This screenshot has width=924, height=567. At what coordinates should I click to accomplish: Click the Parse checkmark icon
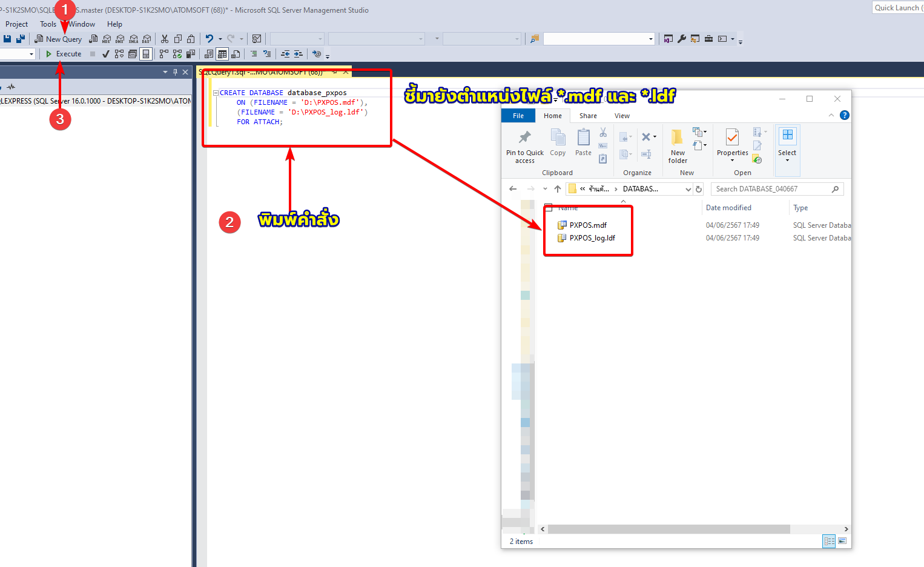coord(106,54)
